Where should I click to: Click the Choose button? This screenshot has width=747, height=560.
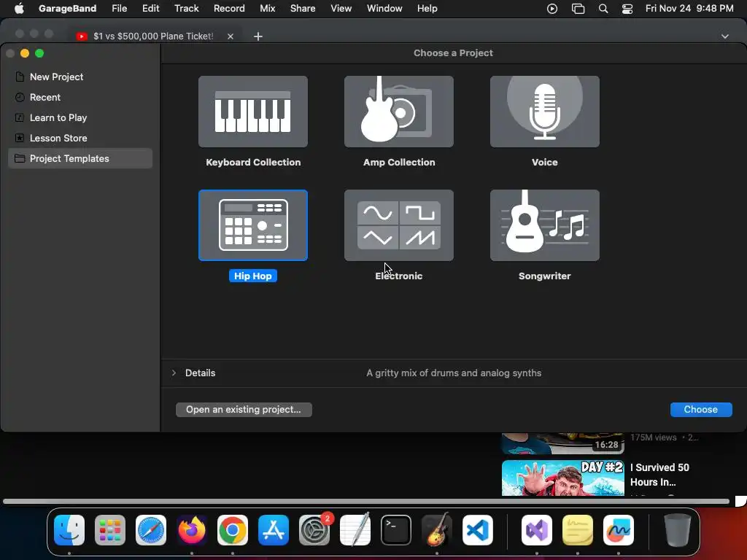[701, 410]
